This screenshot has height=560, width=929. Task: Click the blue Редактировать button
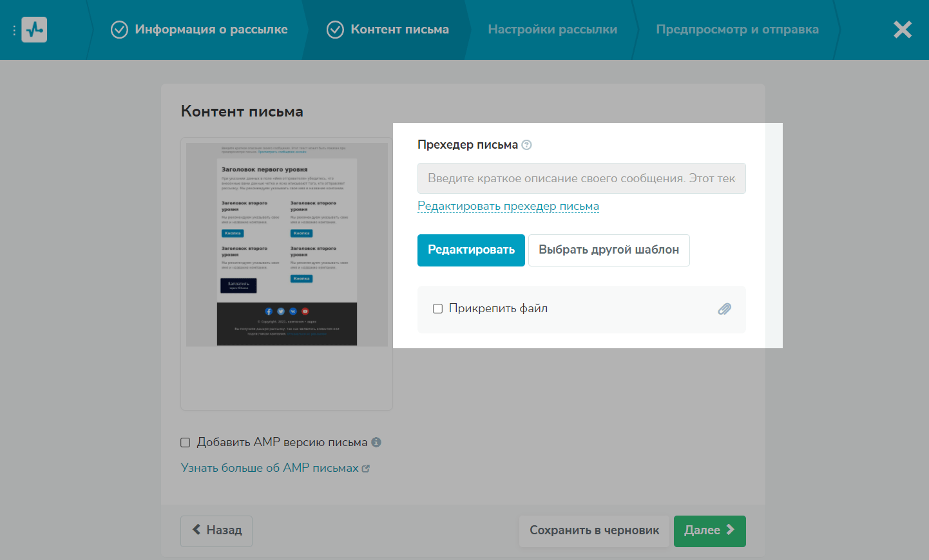click(471, 250)
